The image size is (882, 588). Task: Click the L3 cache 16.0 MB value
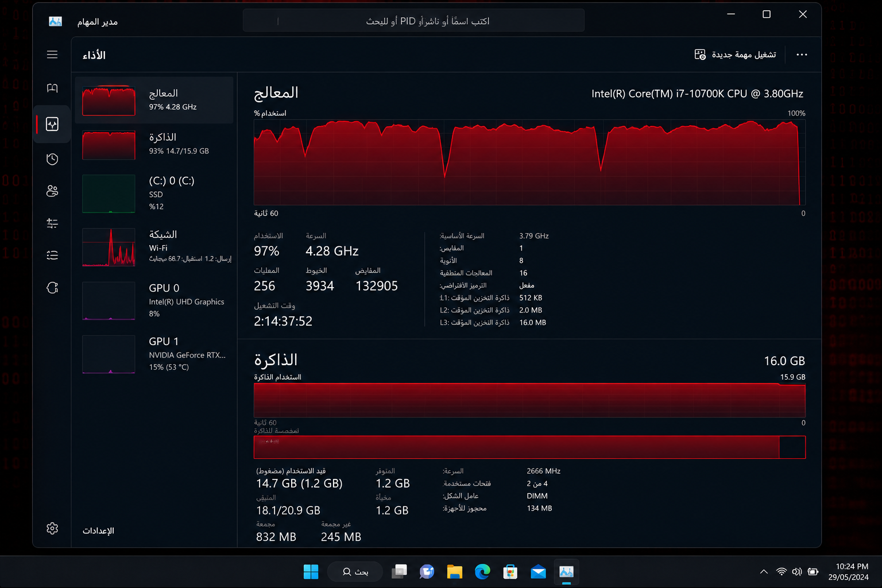pyautogui.click(x=533, y=323)
